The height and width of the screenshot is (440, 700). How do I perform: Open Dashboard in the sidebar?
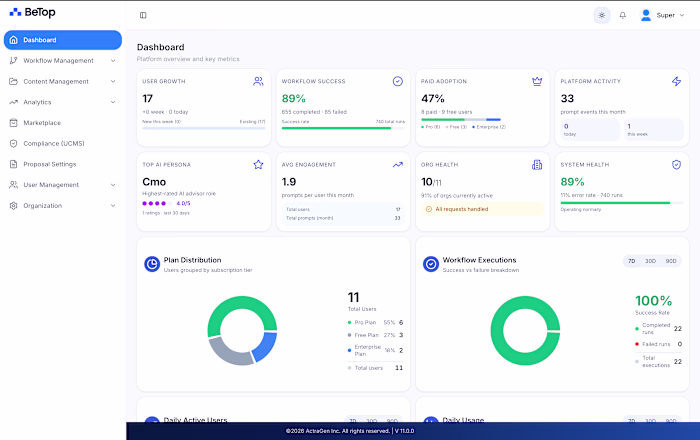tap(62, 40)
